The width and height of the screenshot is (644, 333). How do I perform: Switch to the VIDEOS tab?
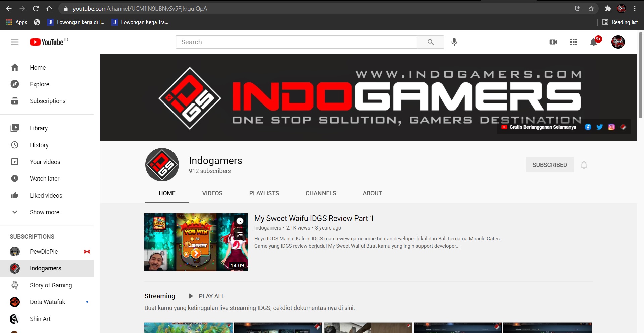tap(212, 193)
